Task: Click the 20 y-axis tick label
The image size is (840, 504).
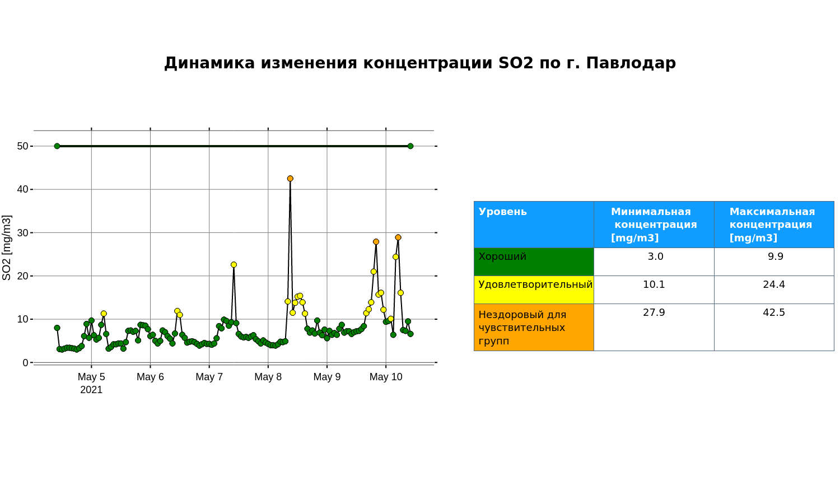Action: (x=22, y=276)
